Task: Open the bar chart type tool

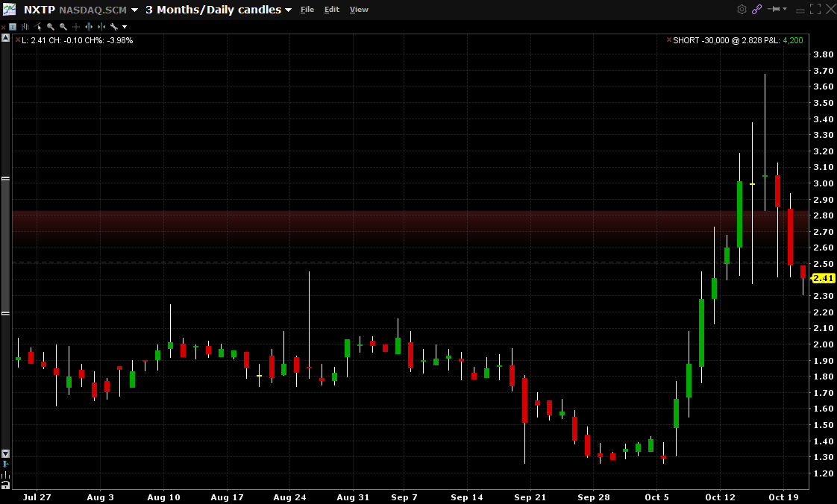Action: coord(25,27)
